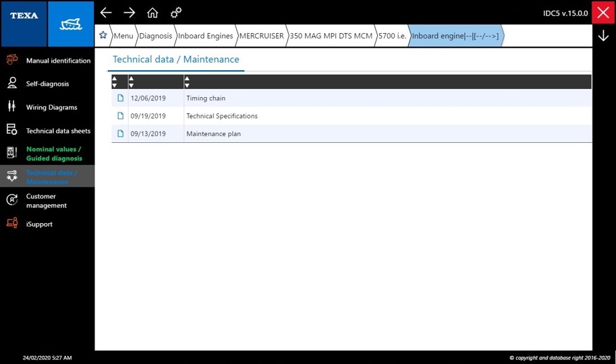Open Technical data sheets
This screenshot has height=364, width=616.
coord(47,130)
